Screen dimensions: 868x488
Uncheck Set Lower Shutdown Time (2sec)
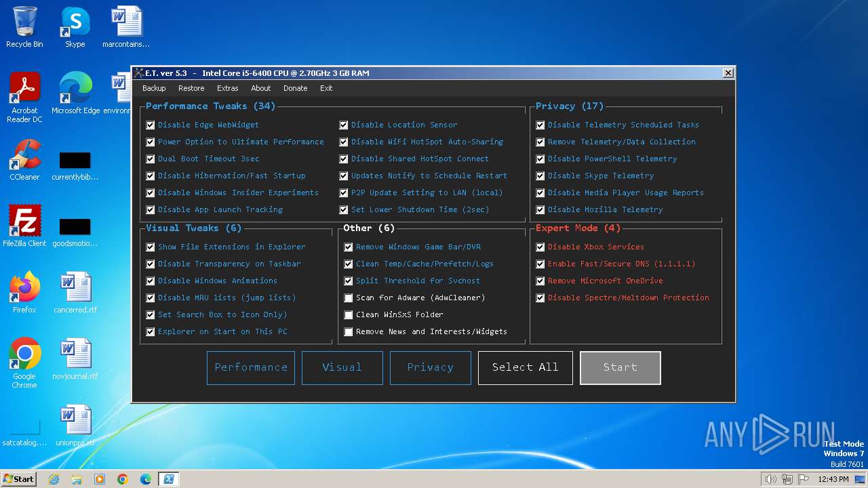coord(344,210)
